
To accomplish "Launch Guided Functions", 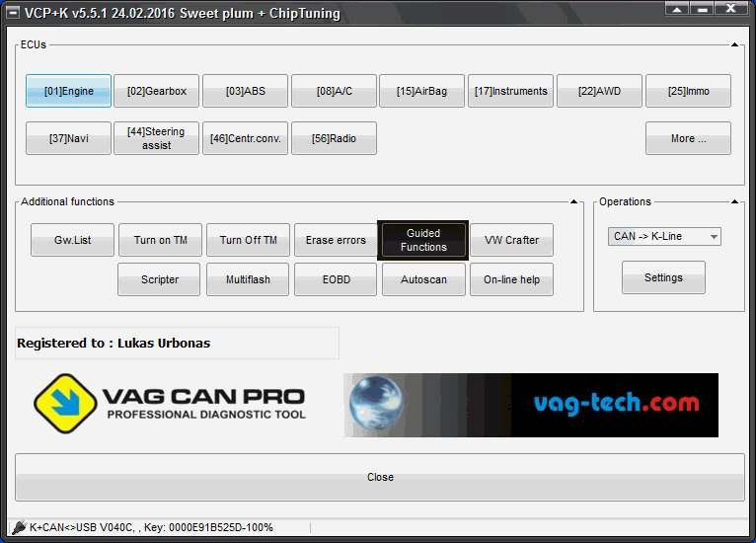I will [423, 240].
